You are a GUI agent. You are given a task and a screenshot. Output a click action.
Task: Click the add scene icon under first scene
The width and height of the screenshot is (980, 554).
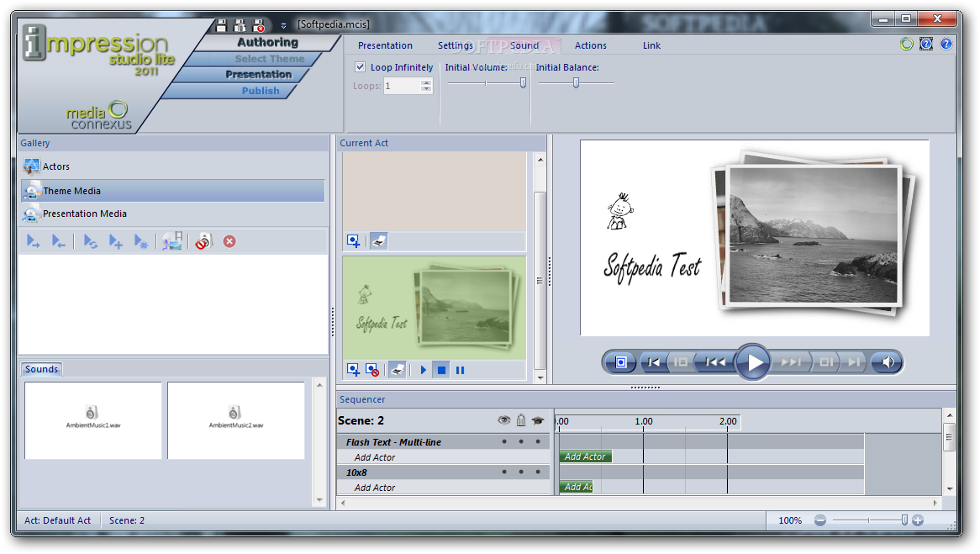point(353,240)
